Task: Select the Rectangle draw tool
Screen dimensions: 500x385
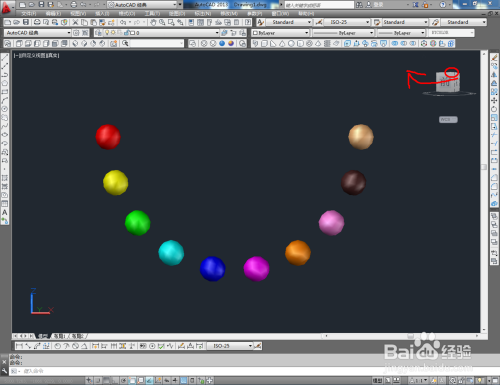Action: [5, 92]
